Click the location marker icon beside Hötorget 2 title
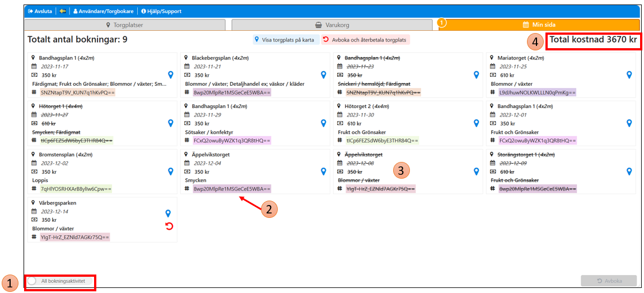644x293 pixels. [340, 106]
